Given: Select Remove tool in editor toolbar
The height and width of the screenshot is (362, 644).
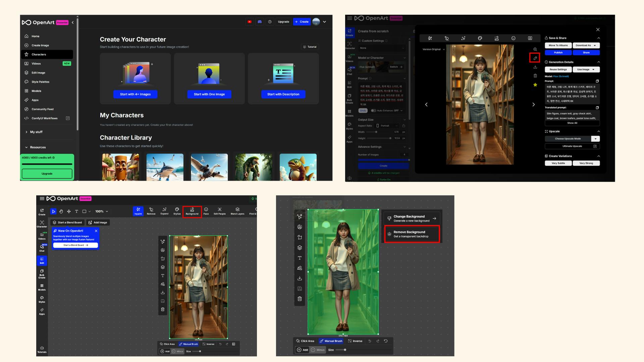Looking at the screenshot, I should coord(151,211).
